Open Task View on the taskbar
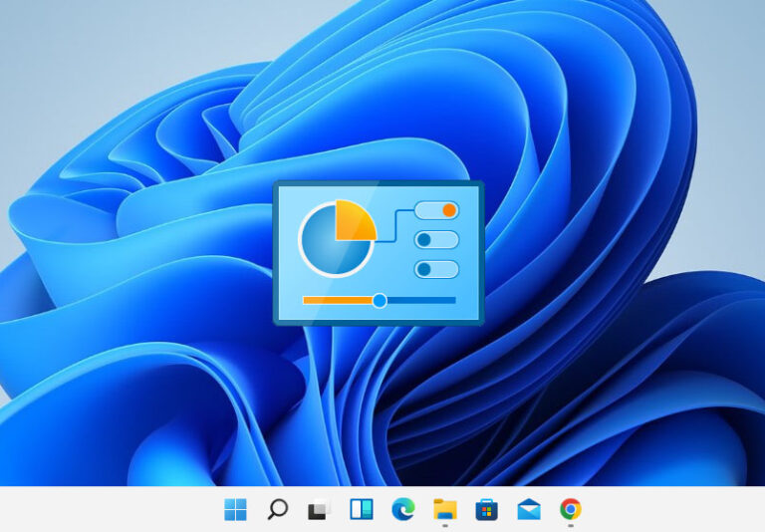The image size is (765, 532). pos(319,509)
